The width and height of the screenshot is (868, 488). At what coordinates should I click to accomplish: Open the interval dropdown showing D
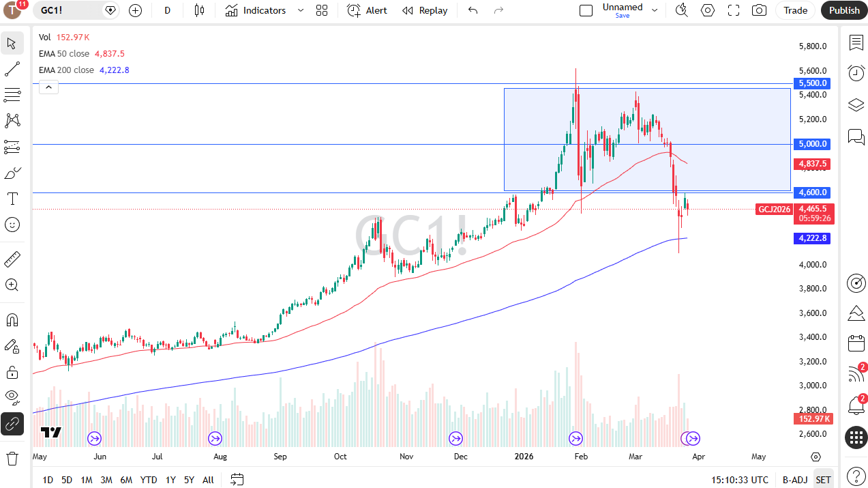(x=167, y=10)
